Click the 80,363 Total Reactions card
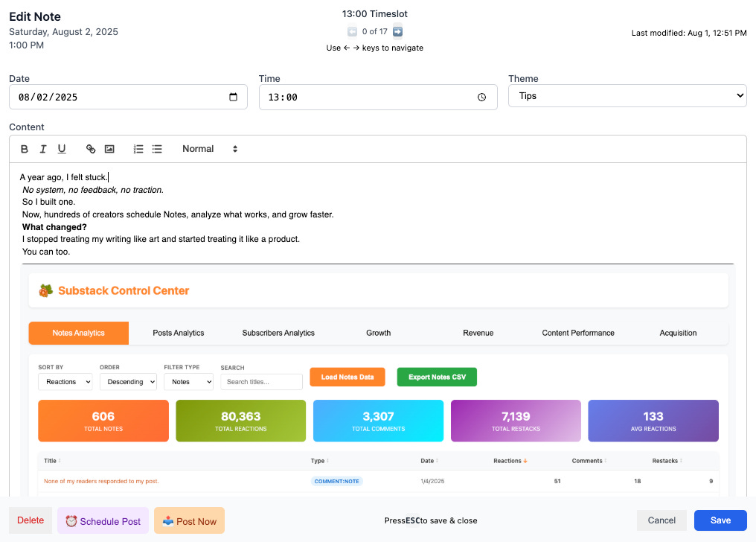Viewport: 756px width, 542px height. 240,421
